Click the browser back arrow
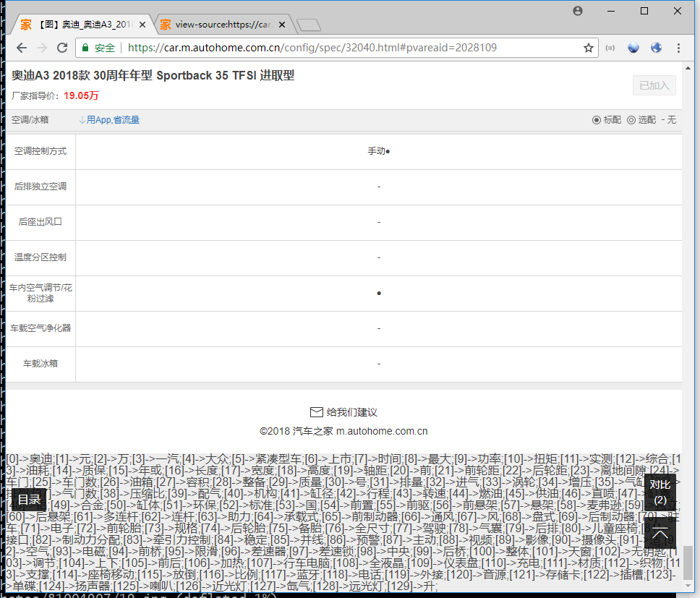 pos(22,48)
